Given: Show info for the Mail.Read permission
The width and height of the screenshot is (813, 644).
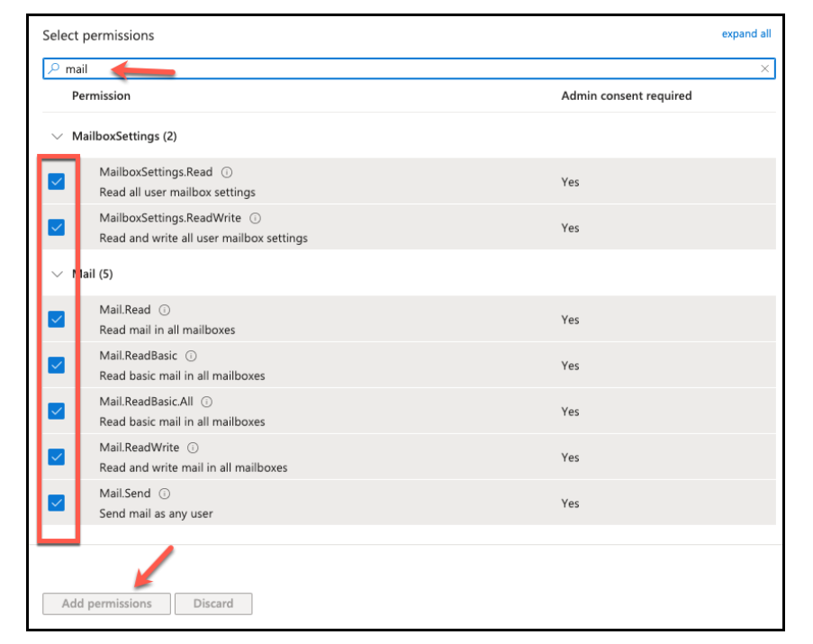Looking at the screenshot, I should click(x=165, y=310).
